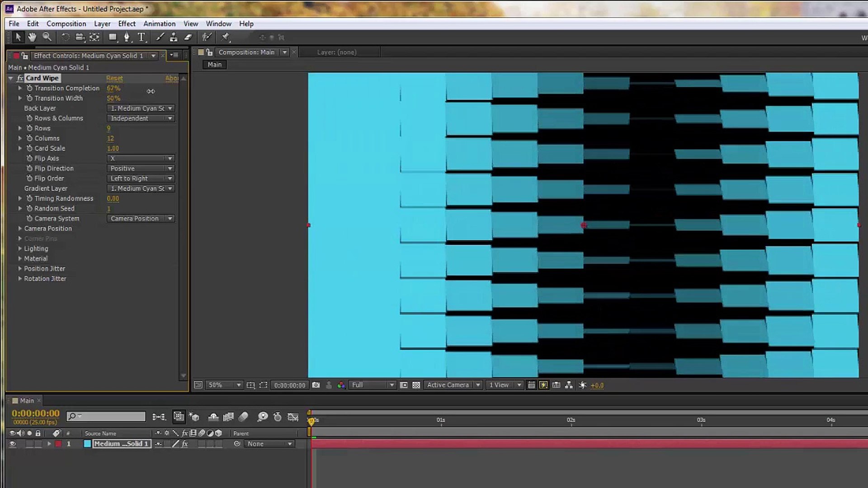868x488 pixels.
Task: Open the Graph Editor in timeline
Action: [x=293, y=417]
